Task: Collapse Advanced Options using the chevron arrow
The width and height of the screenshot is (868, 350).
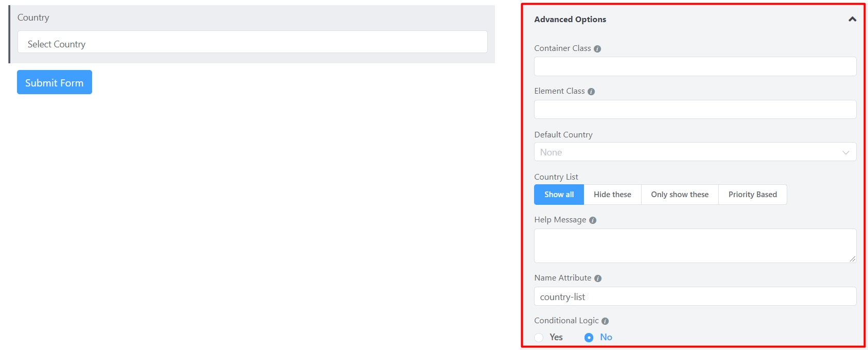Action: click(x=852, y=20)
